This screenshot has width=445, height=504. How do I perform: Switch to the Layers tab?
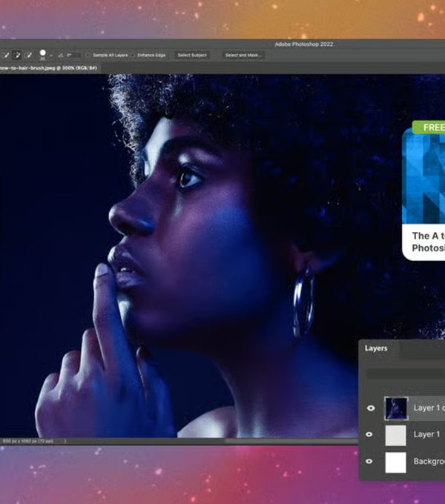[376, 348]
